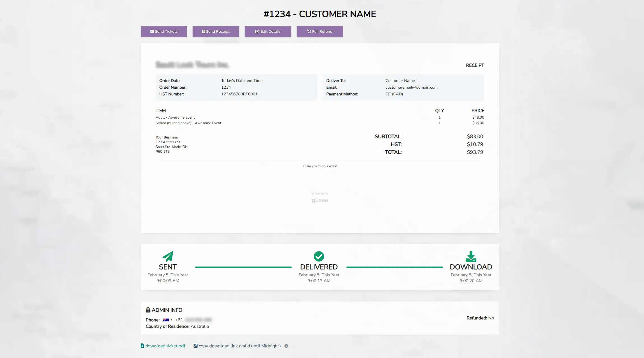644x358 pixels.
Task: Open Edit Details for this order
Action: (268, 32)
